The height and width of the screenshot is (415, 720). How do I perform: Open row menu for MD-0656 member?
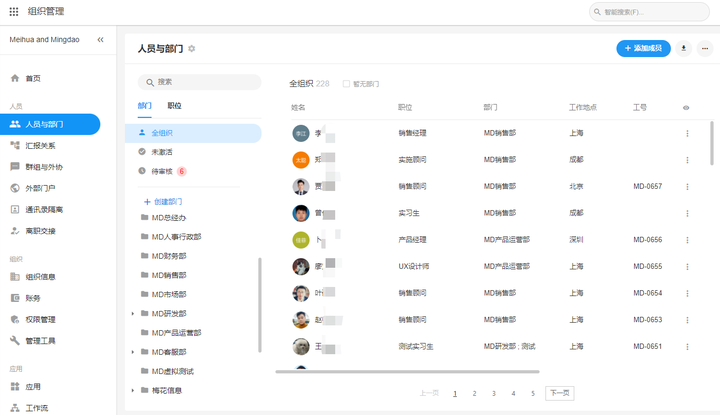[x=687, y=240]
